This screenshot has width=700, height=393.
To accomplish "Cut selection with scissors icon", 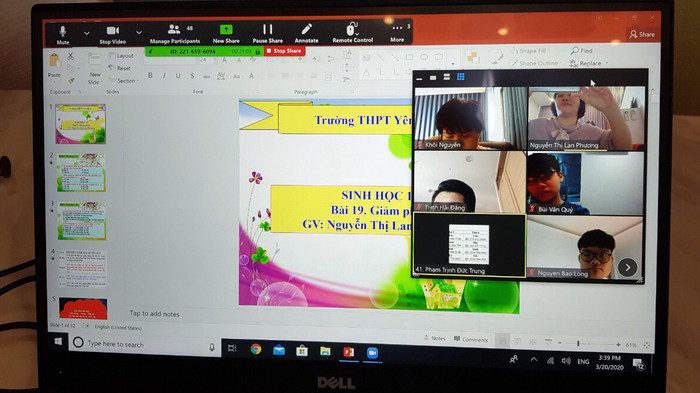I will pyautogui.click(x=71, y=56).
